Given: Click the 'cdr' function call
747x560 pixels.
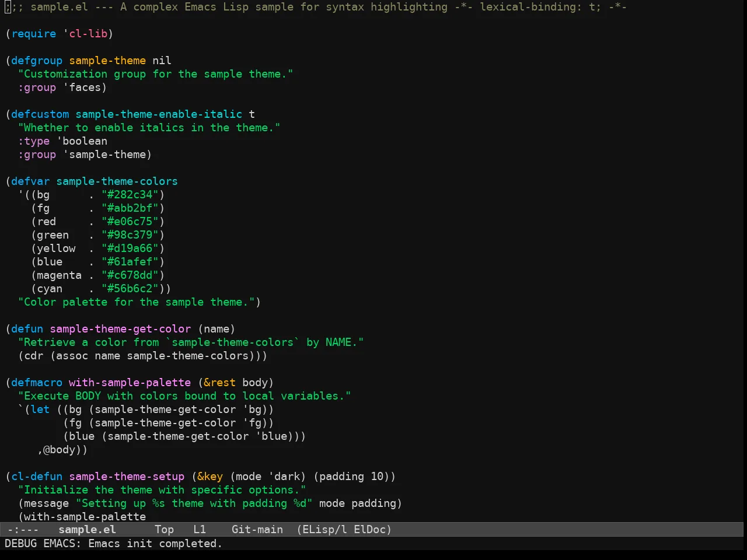Looking at the screenshot, I should point(34,356).
